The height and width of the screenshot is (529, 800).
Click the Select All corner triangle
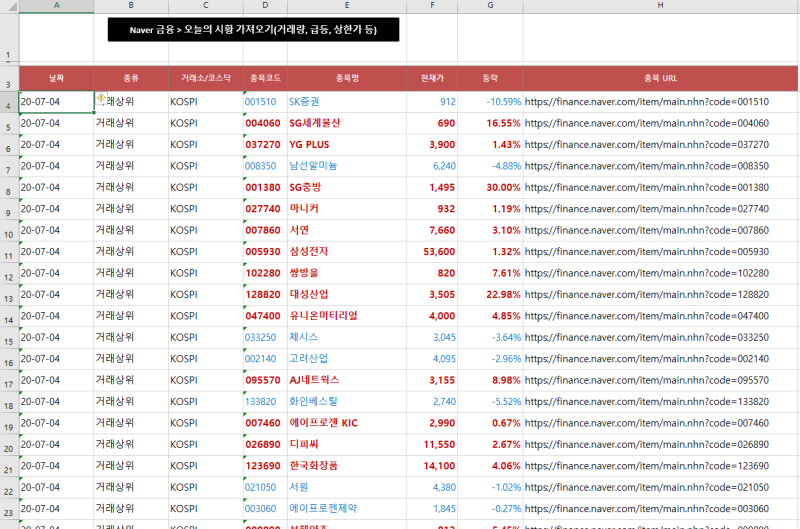[x=9, y=6]
